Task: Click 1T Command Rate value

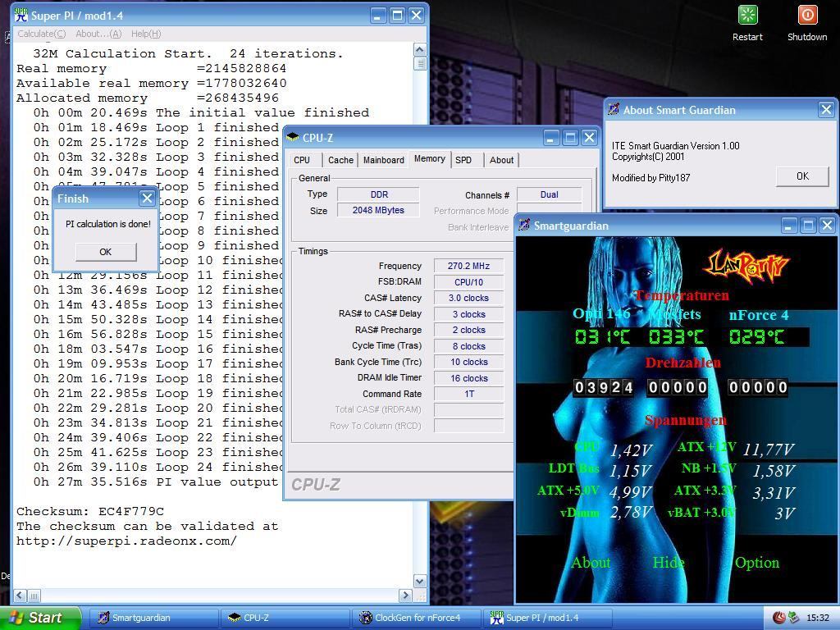Action: coord(468,394)
